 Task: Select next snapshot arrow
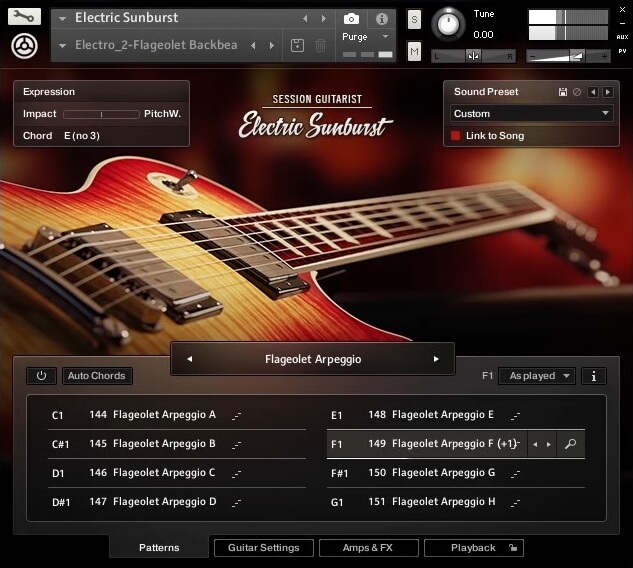[x=272, y=45]
